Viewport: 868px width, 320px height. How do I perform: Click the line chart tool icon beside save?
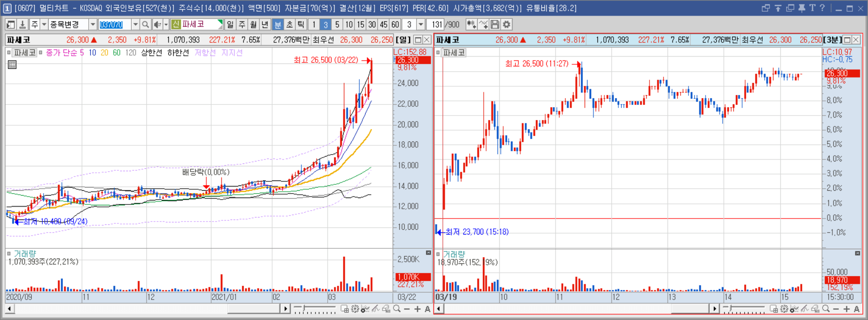tap(483, 24)
